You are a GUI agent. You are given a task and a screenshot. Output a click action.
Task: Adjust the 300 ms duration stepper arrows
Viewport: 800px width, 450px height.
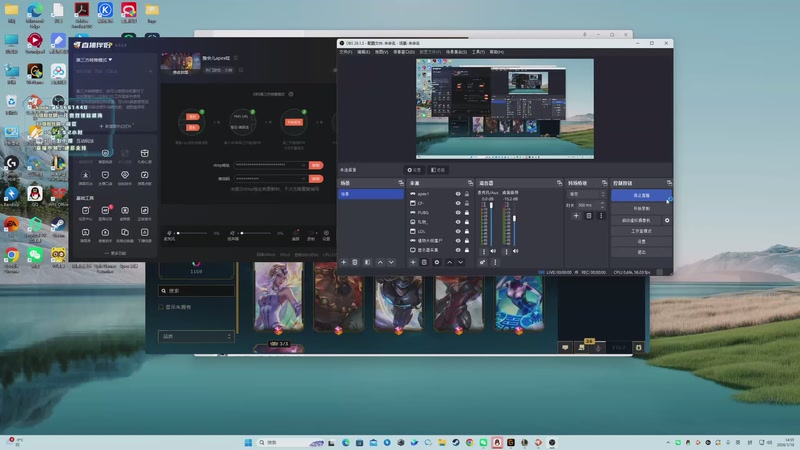coord(603,205)
